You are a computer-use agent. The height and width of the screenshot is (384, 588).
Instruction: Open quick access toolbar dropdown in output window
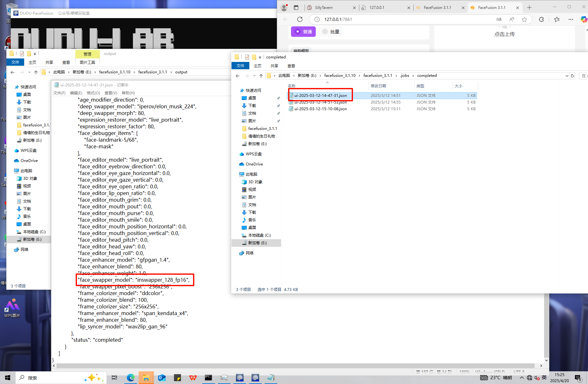tap(35, 54)
